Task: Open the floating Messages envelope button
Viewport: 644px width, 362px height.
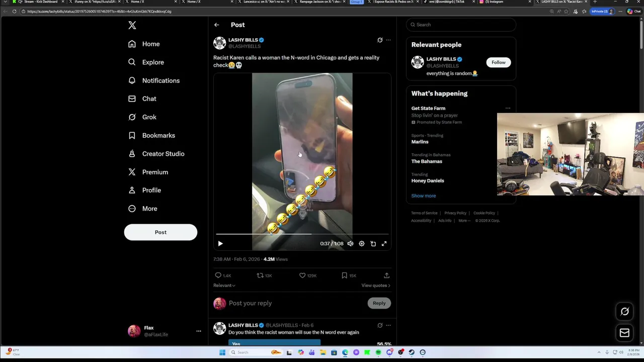Action: click(x=624, y=333)
